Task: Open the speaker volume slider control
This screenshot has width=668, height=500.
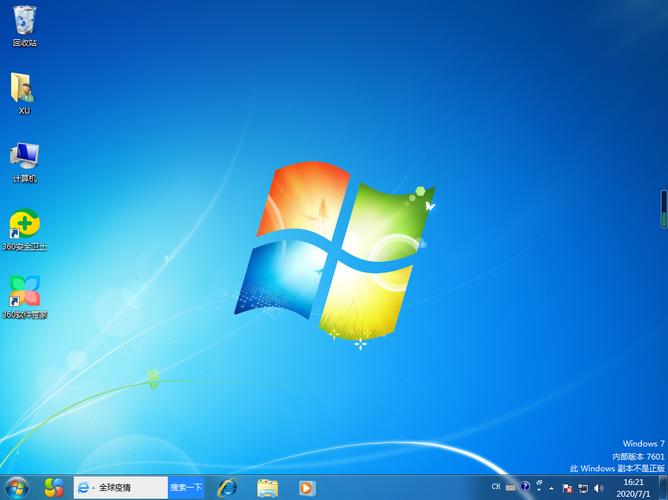Action: [598, 487]
